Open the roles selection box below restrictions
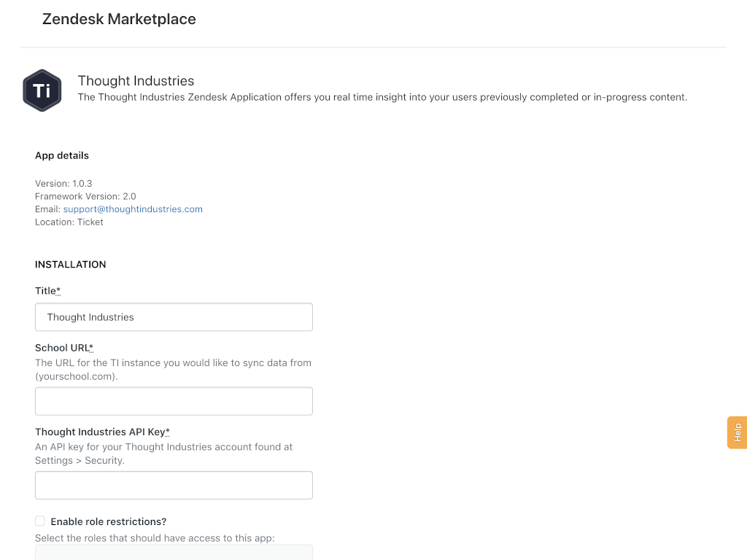Image resolution: width=747 pixels, height=560 pixels. pos(174,553)
